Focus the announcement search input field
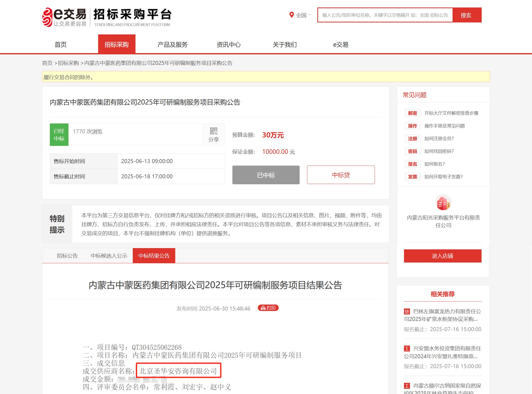Image resolution: width=532 pixels, height=394 pixels. 385,15
